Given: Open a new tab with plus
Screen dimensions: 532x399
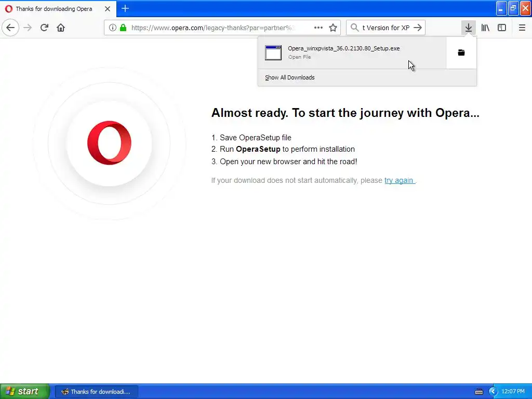Looking at the screenshot, I should 125,8.
